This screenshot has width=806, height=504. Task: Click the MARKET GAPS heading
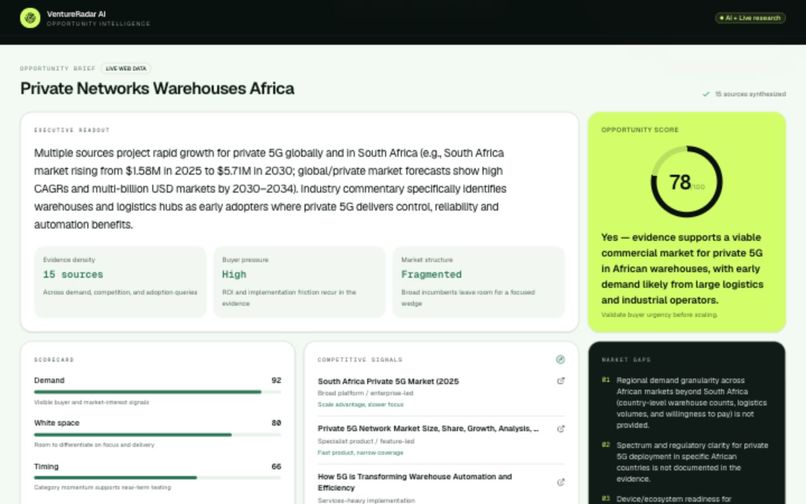coord(626,359)
